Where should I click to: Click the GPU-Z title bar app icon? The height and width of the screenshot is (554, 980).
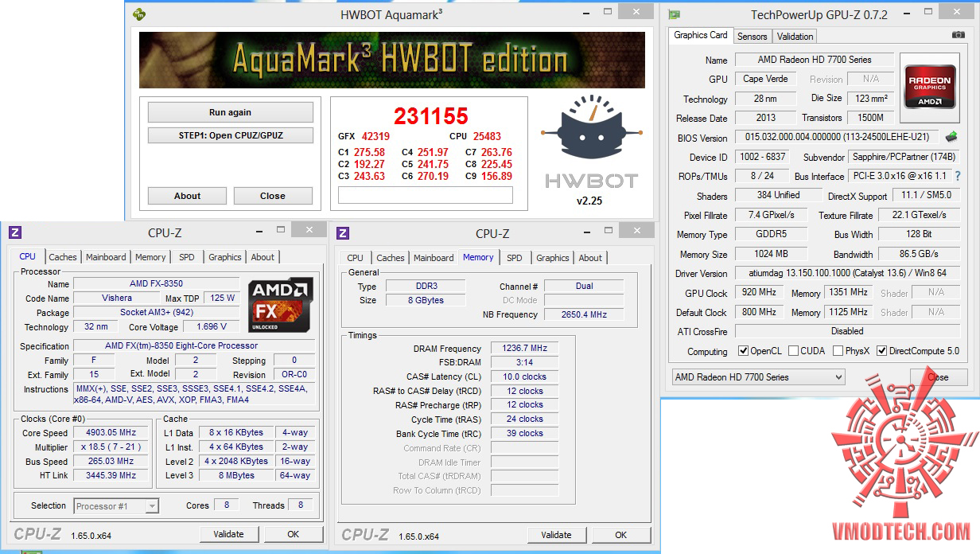674,14
